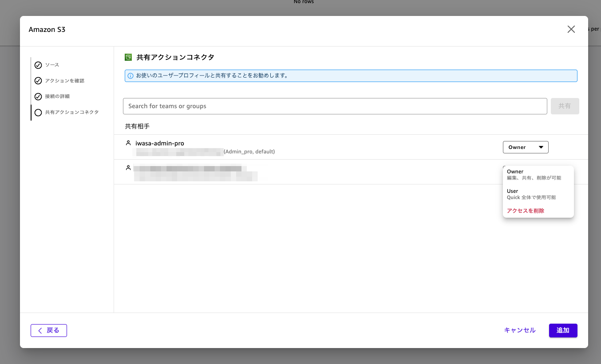Open the Owner dropdown for iwasa-admin-pro
This screenshot has width=601, height=364.
526,147
